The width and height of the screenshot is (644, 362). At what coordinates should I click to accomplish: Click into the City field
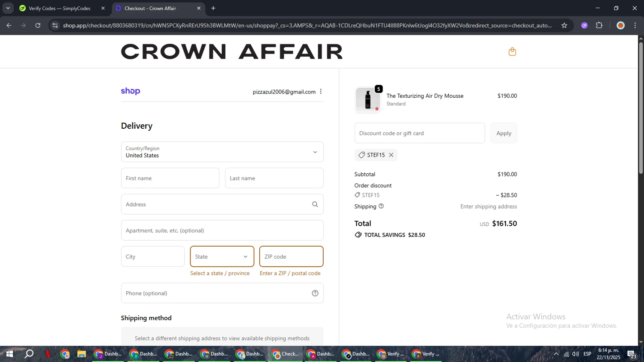point(153,256)
